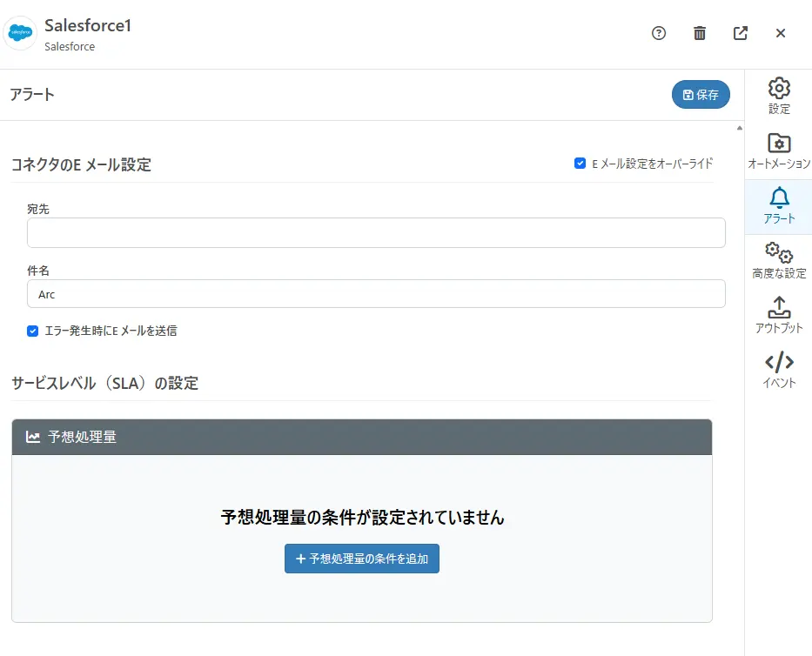Screen dimensions: 812x656
Task: Toggle エラー発生時にE メールを送信 checkbox
Action: (x=32, y=331)
